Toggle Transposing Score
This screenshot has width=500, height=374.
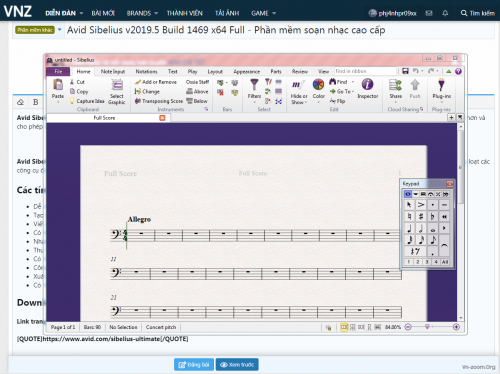point(159,101)
